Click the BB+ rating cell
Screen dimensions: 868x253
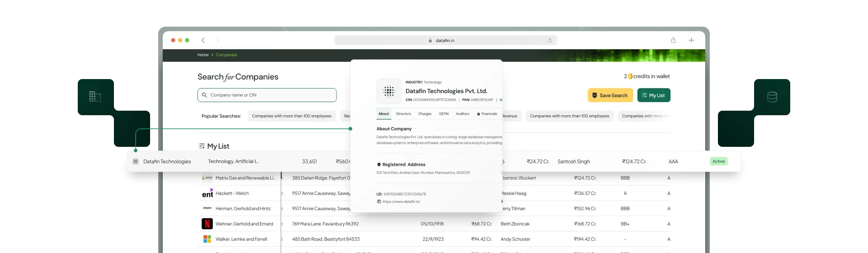pyautogui.click(x=625, y=224)
